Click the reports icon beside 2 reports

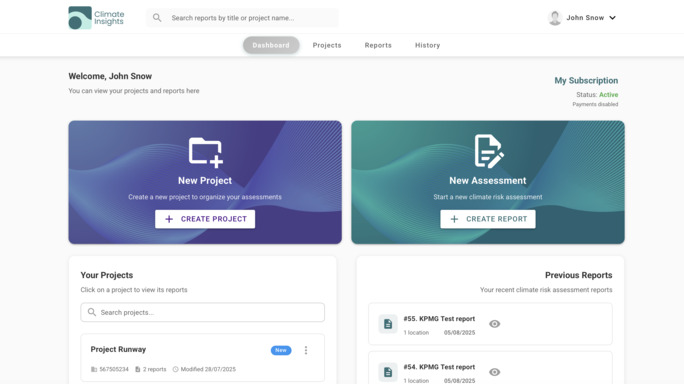(x=137, y=369)
